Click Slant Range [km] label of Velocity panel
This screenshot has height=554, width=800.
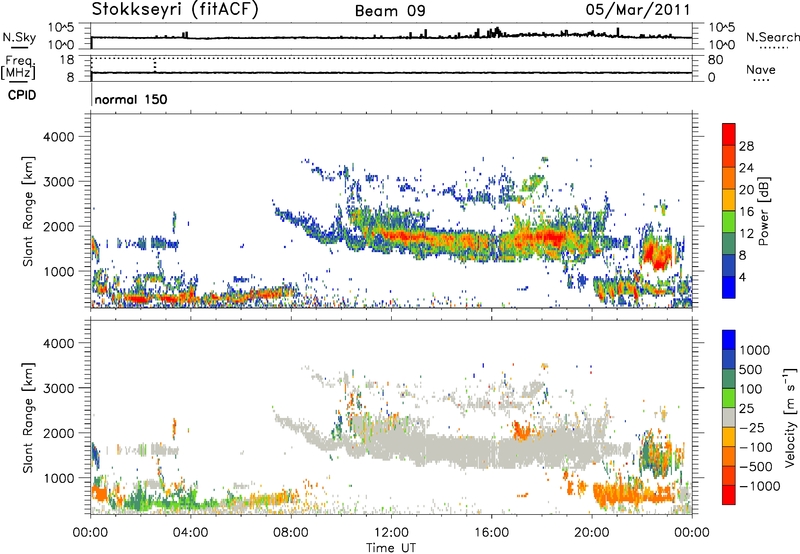[28, 418]
